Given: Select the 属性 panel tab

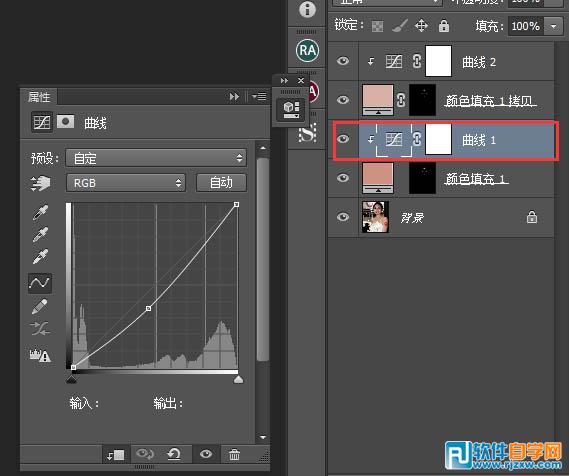Looking at the screenshot, I should pos(38,97).
